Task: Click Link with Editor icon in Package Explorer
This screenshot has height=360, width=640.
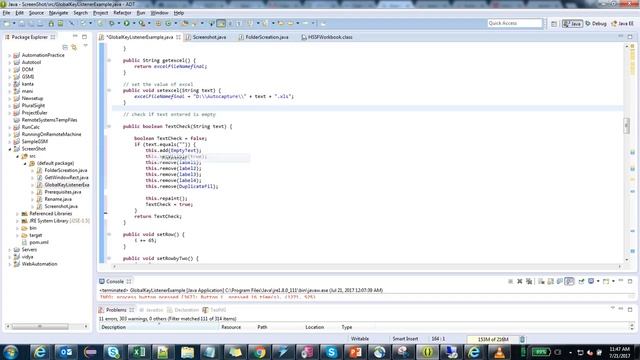Action: point(74,47)
